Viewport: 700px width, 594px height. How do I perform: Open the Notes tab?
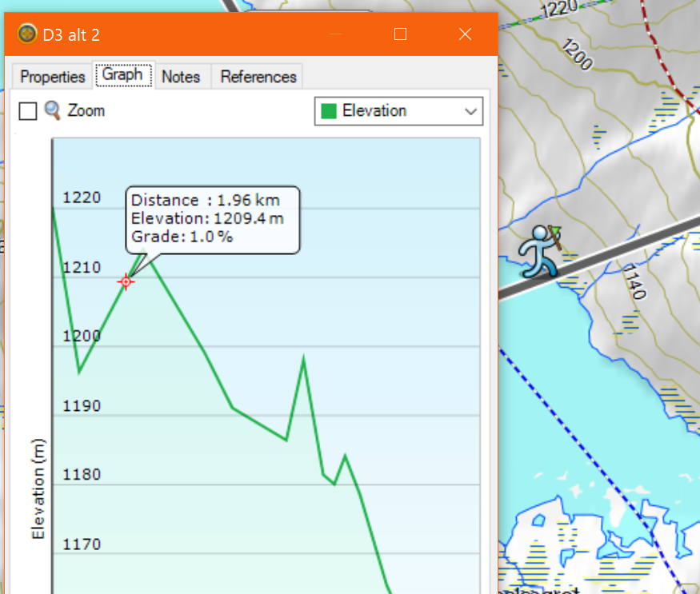(180, 77)
